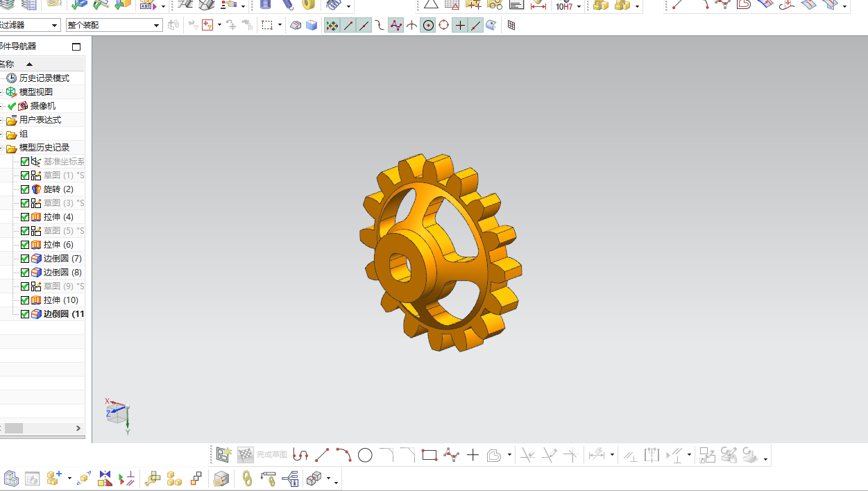Screen dimensions: 868x491
Task: Toggle the intersection point snap
Action: (412, 26)
